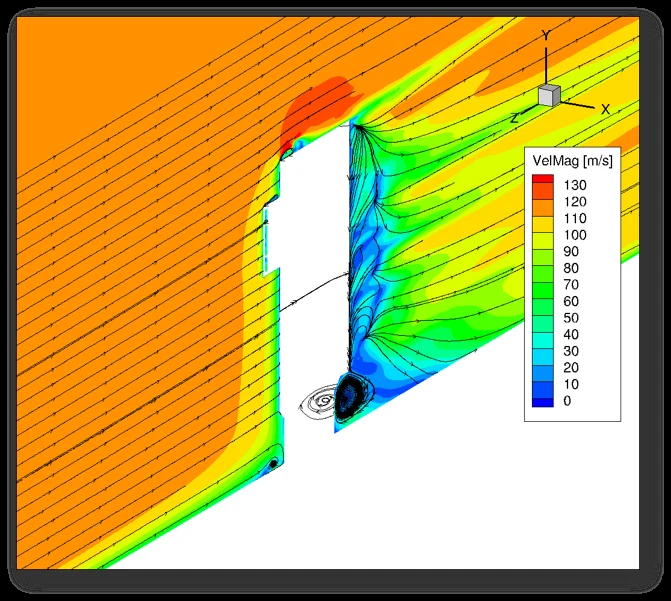Click the VelMag [m/s] legend title
The image size is (671, 601).
[x=572, y=161]
